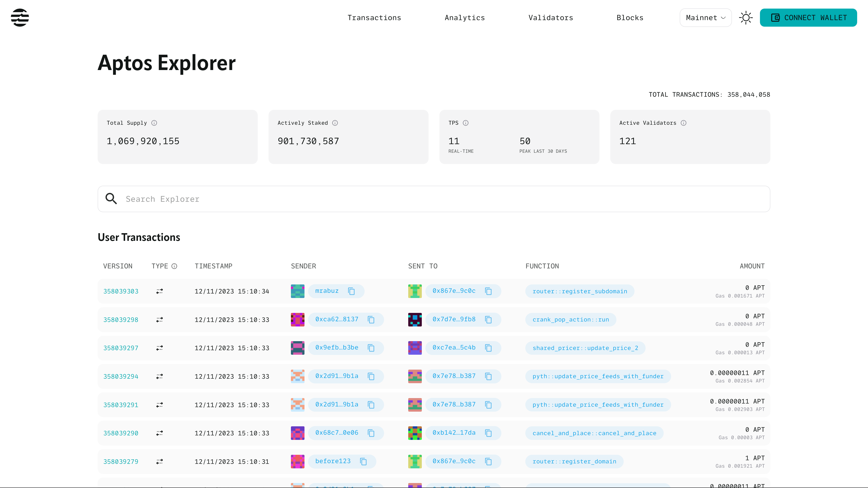Click the TYPE column info icon
This screenshot has height=488, width=868.
[174, 266]
